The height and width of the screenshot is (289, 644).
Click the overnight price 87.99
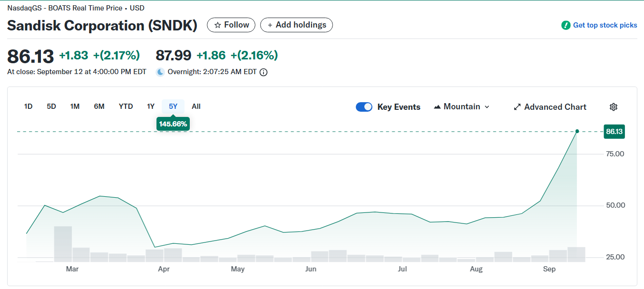[174, 56]
